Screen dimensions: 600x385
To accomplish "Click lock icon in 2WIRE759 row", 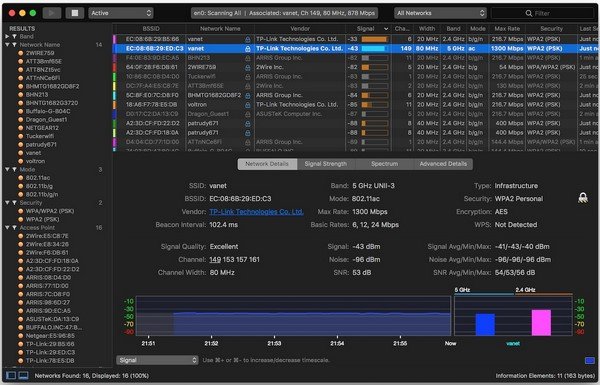I will [248, 67].
